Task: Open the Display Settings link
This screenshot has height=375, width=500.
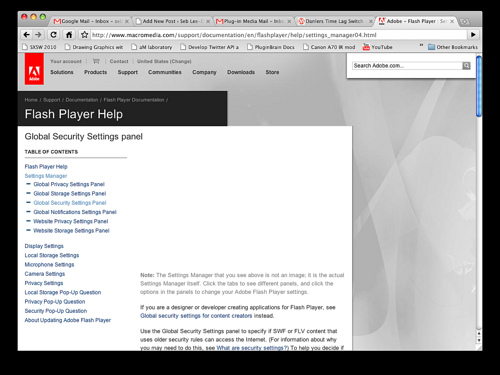Action: pos(44,246)
